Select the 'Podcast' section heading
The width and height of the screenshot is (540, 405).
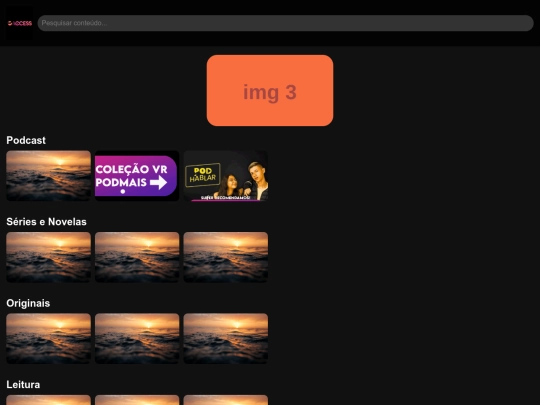coord(26,140)
